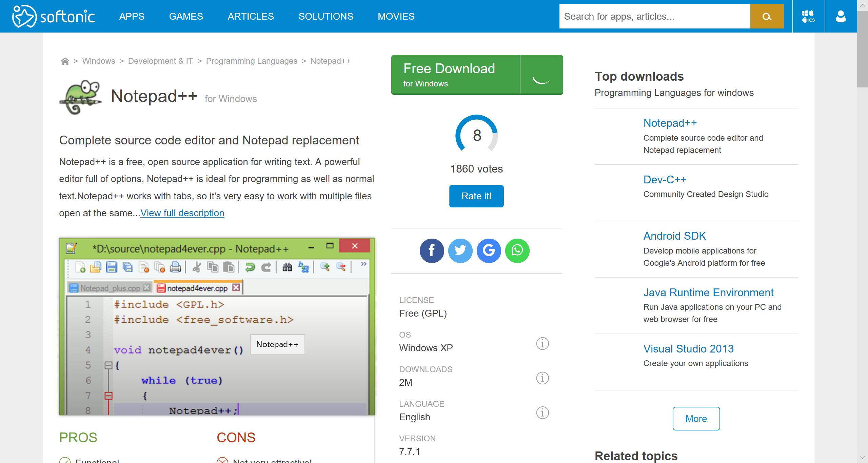Click the download button's loading spinner section
The image size is (868, 463).
[x=541, y=75]
